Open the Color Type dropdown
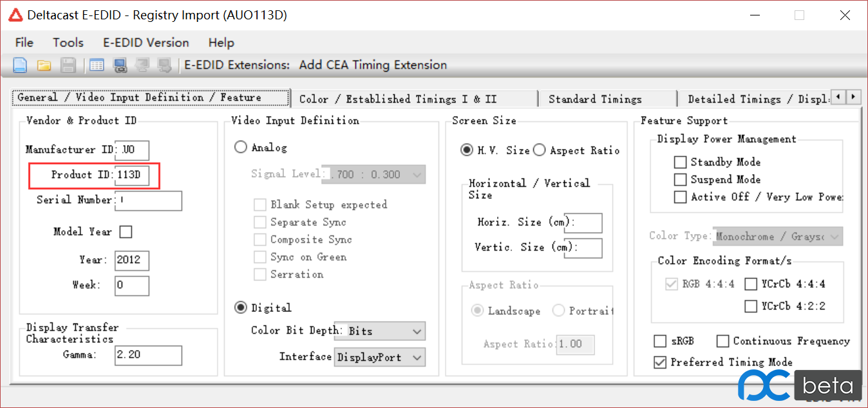The image size is (868, 408). click(778, 237)
